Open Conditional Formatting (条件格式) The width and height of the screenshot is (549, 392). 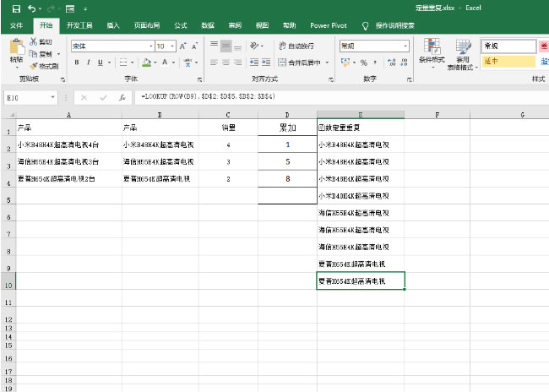click(432, 53)
